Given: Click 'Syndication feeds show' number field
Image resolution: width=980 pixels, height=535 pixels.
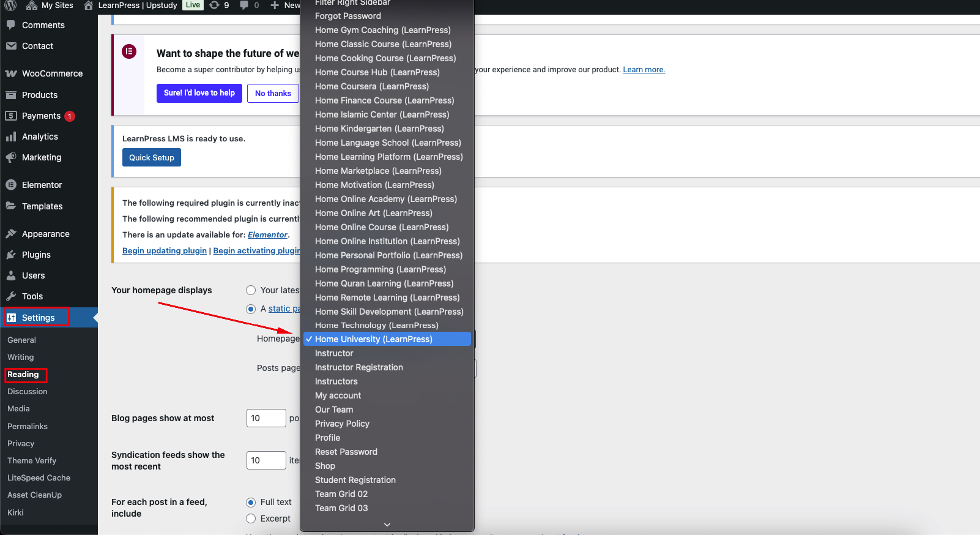Looking at the screenshot, I should (266, 460).
